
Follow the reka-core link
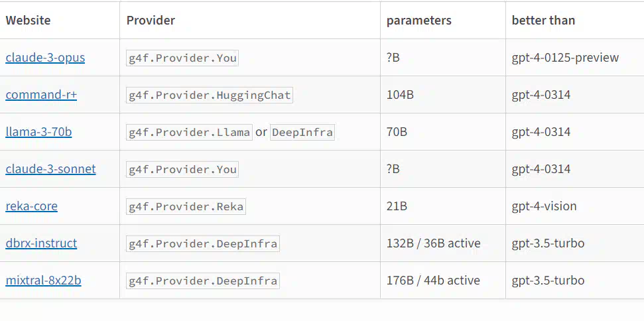pyautogui.click(x=32, y=206)
